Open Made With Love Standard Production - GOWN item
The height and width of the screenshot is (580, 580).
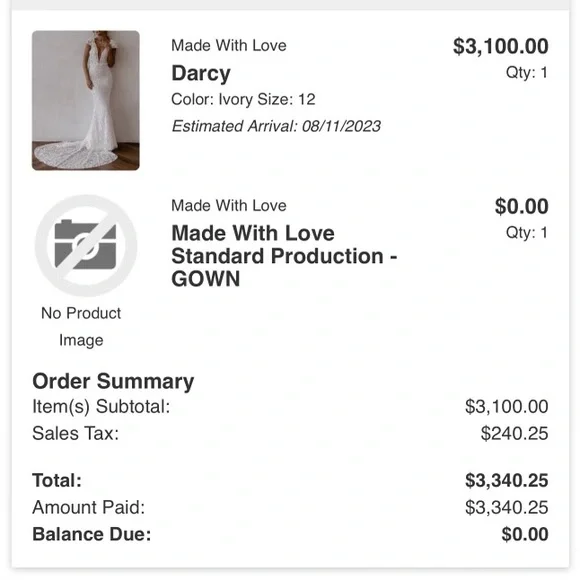pos(284,256)
